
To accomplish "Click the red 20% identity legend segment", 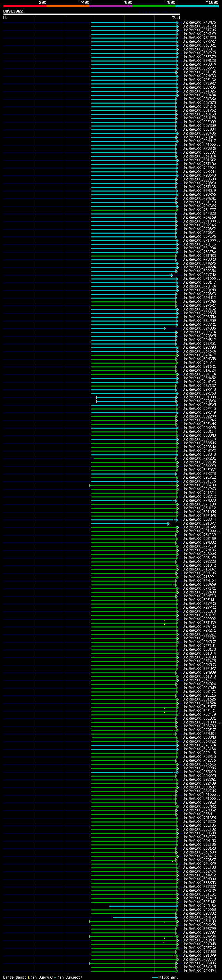I will pyautogui.click(x=25, y=6).
